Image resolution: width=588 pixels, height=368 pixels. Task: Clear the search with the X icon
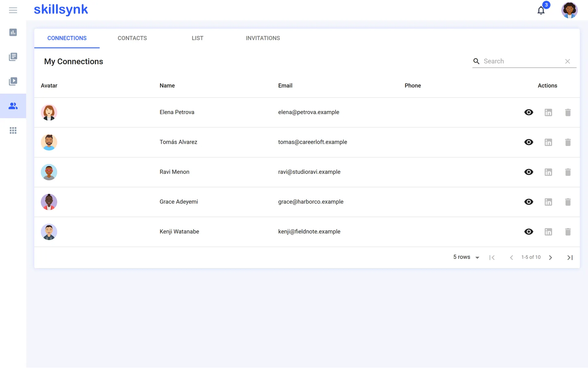(567, 61)
